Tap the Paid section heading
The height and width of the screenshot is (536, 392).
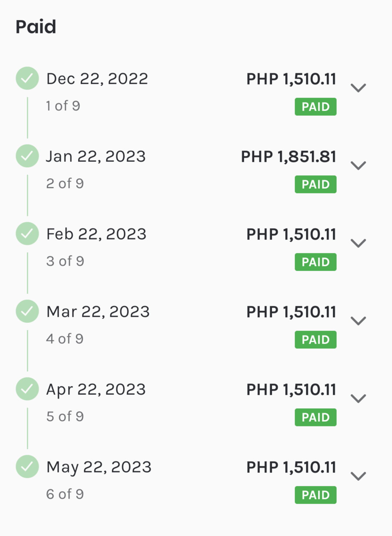(x=36, y=27)
